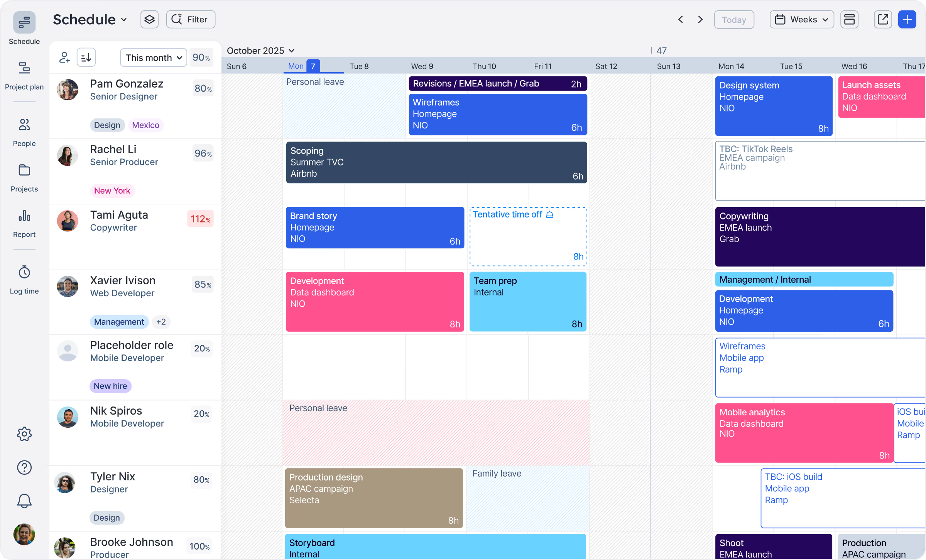Click the Tentative time off block

[x=528, y=236]
